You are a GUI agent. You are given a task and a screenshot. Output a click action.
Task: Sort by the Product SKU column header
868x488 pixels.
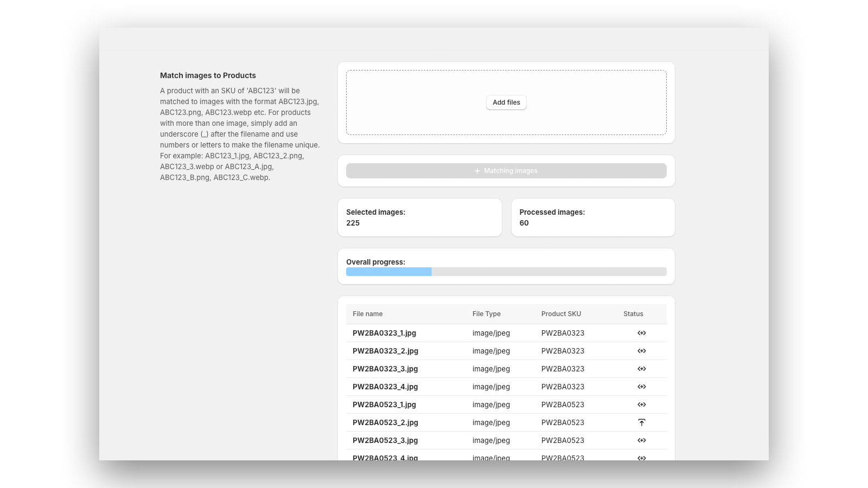pyautogui.click(x=561, y=313)
